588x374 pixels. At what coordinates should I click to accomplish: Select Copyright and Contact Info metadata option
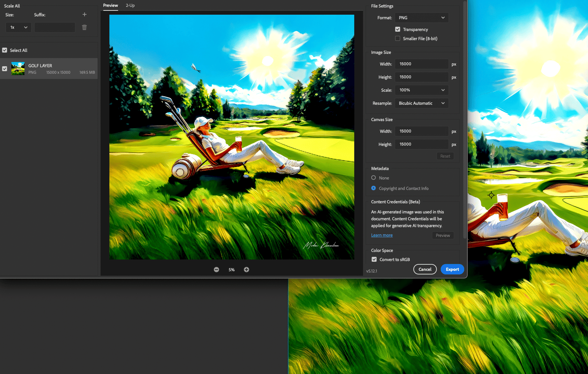[374, 188]
